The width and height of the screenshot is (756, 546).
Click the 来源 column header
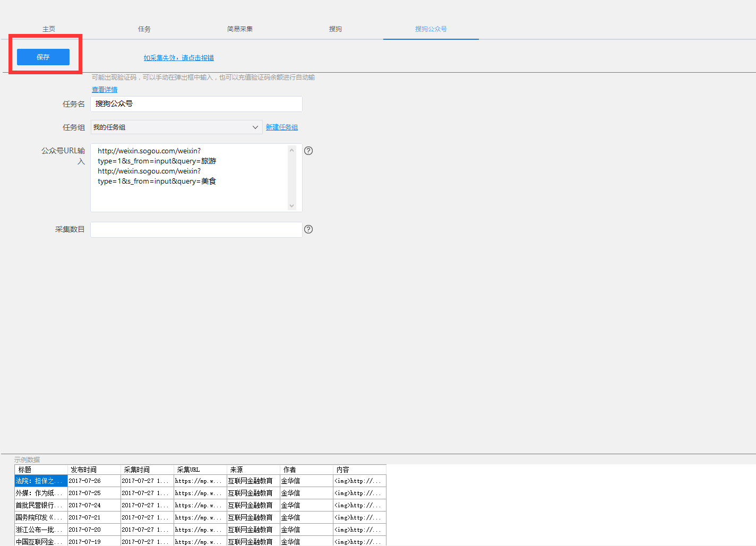tap(254, 470)
